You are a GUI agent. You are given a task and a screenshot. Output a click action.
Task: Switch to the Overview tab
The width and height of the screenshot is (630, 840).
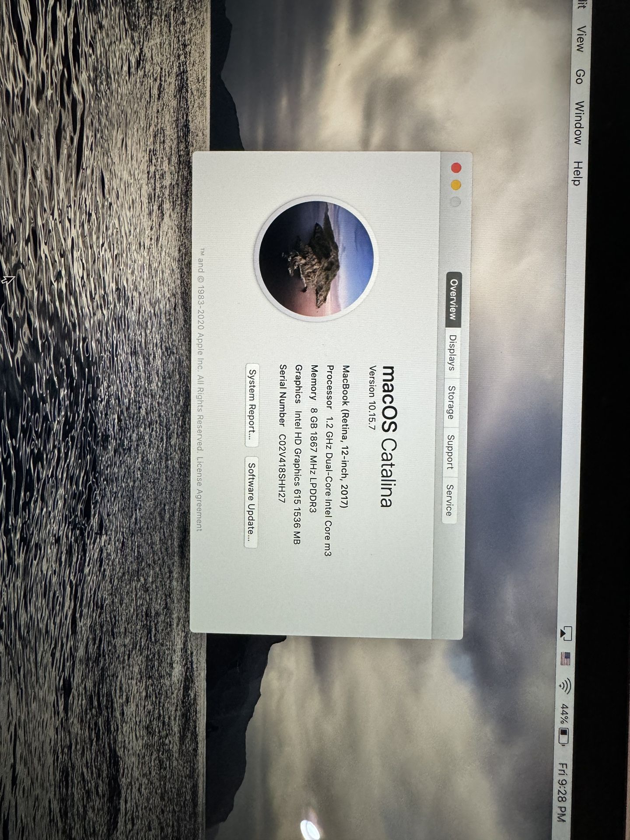(x=454, y=300)
